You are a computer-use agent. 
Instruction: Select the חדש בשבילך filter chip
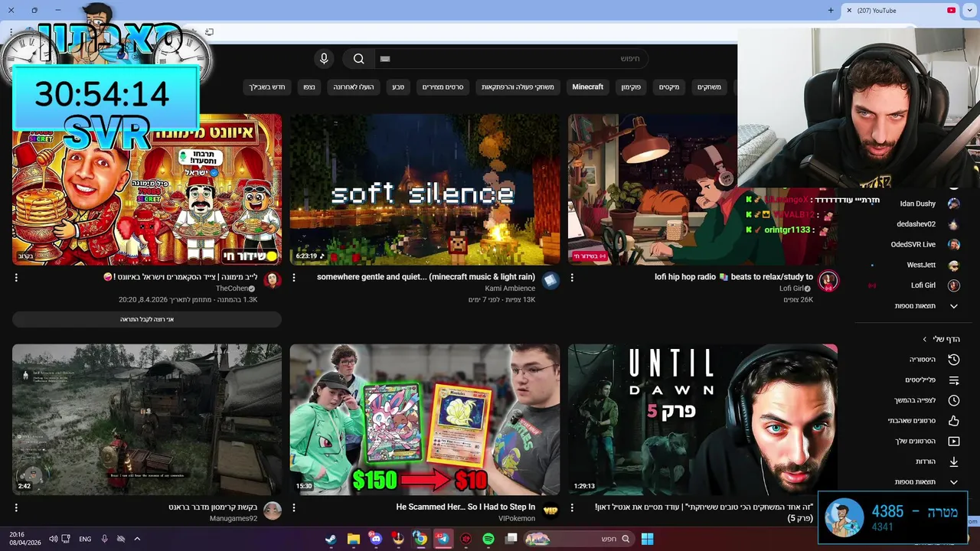click(x=267, y=87)
